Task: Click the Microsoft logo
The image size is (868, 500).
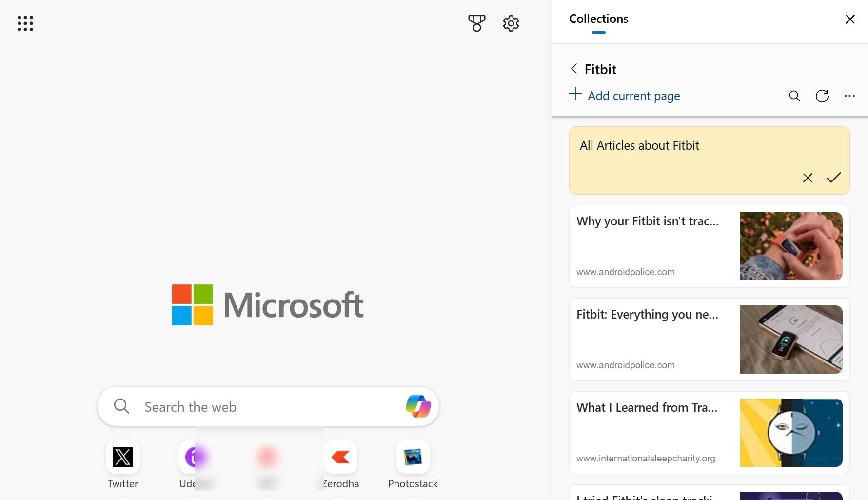Action: [268, 305]
